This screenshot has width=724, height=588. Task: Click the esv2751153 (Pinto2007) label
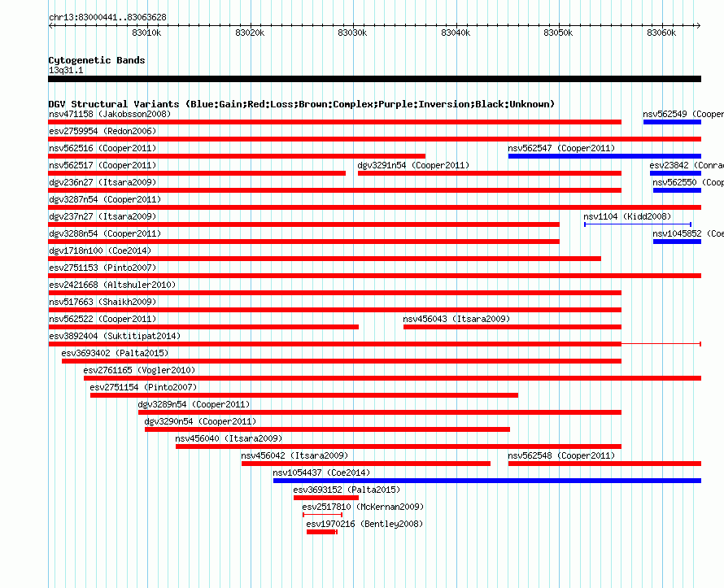coord(102,268)
